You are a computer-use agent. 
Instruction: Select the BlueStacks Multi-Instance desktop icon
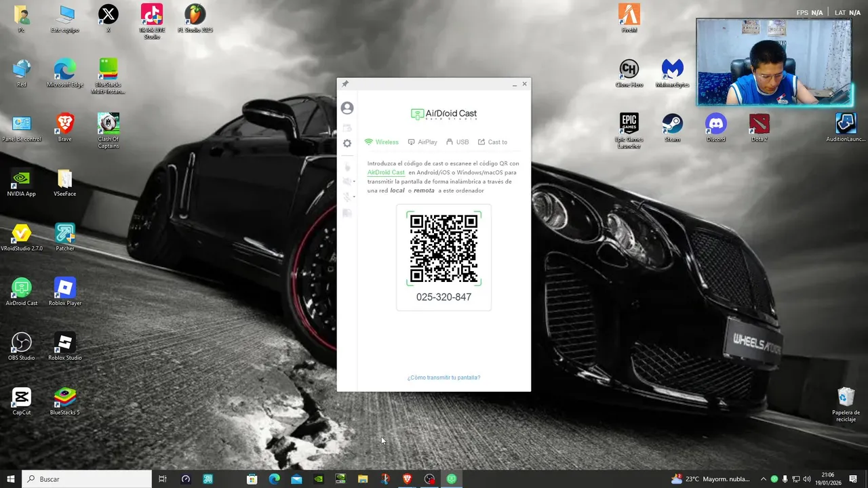click(x=108, y=77)
